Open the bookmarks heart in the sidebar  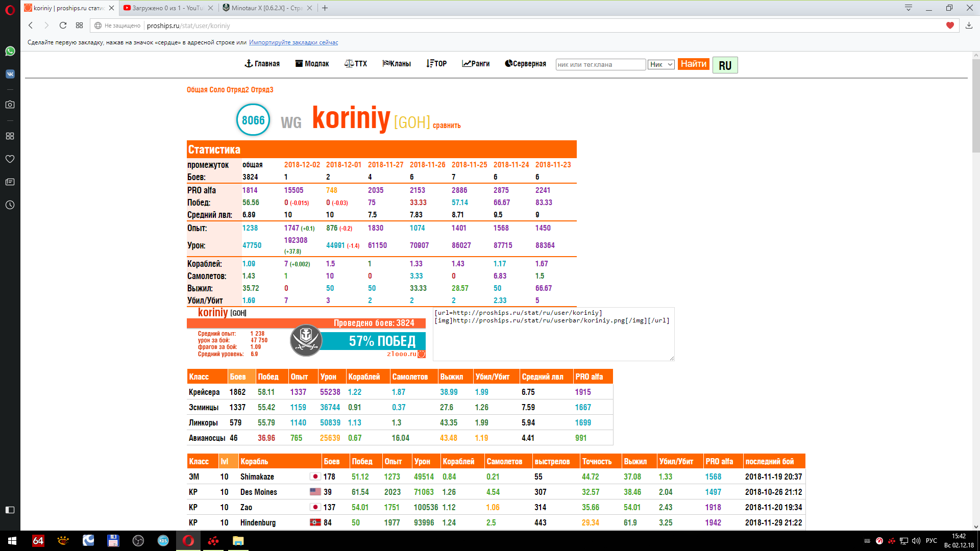click(x=10, y=159)
